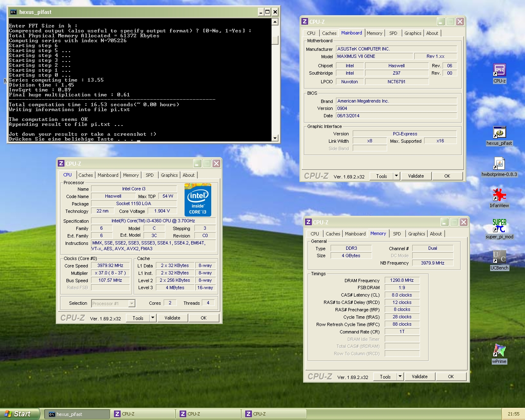
Task: Switch to SPD tab in the processor CPU-Z window
Action: point(150,176)
